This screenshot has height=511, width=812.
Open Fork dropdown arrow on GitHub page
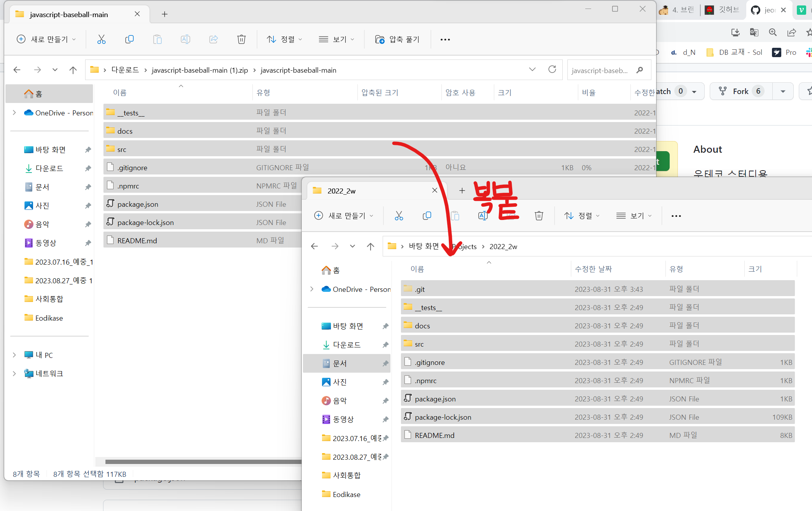(783, 91)
